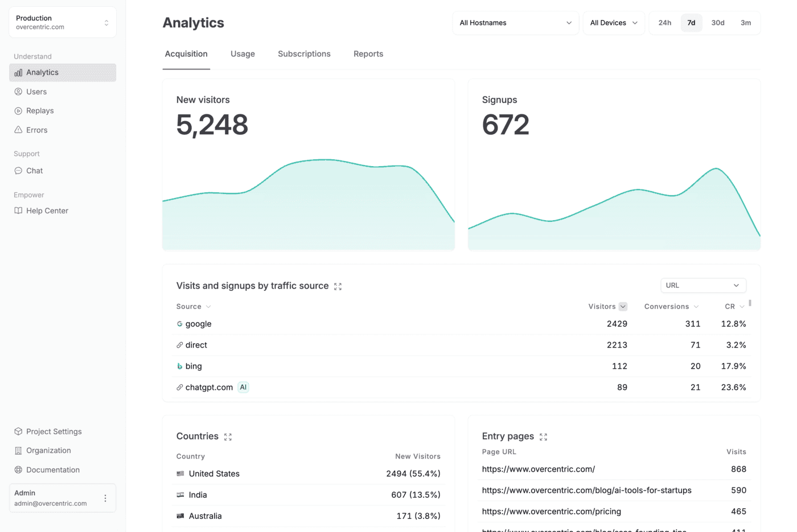Screen dimensions: 797x532
Task: Open the All Hostnames dropdown
Action: (x=515, y=23)
